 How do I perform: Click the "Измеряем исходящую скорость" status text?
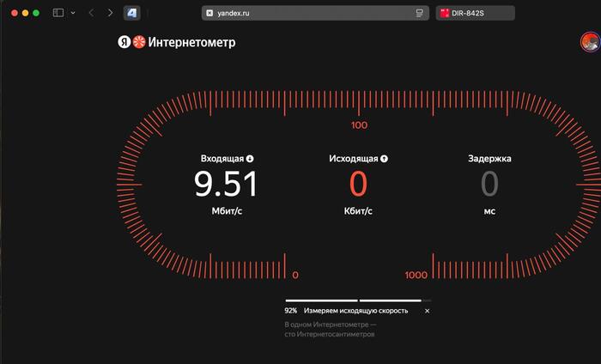click(355, 311)
